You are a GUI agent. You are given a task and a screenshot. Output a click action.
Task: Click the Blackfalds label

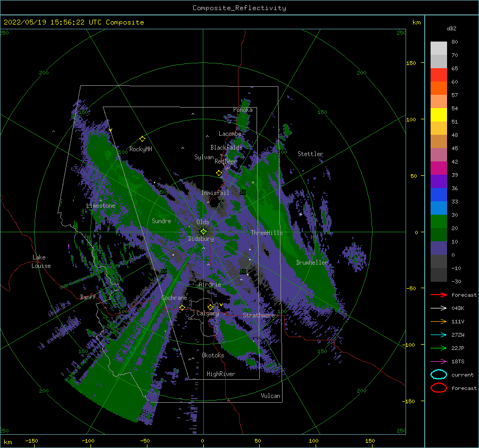pyautogui.click(x=226, y=148)
